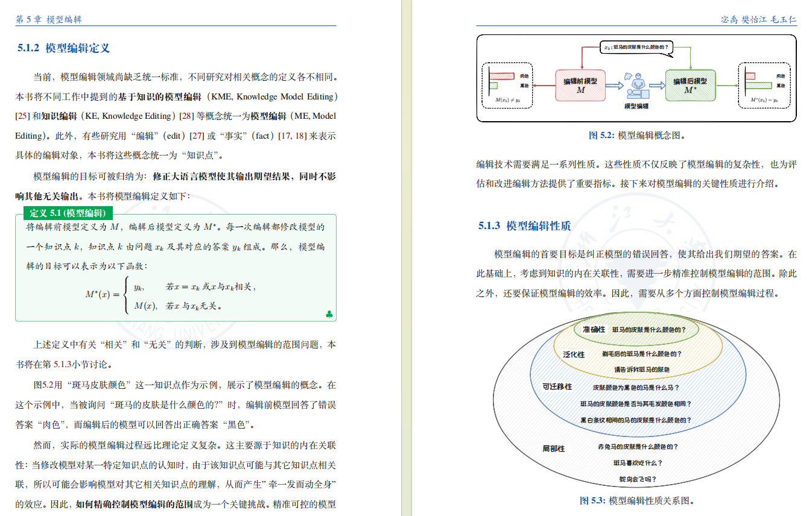
Task: Click the speech bubble asking zebra skin color
Action: [x=635, y=48]
